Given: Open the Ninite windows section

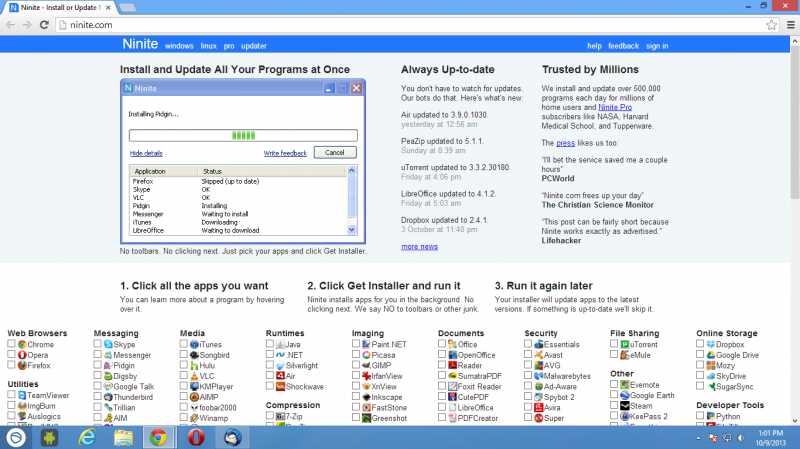Looking at the screenshot, I should point(179,46).
